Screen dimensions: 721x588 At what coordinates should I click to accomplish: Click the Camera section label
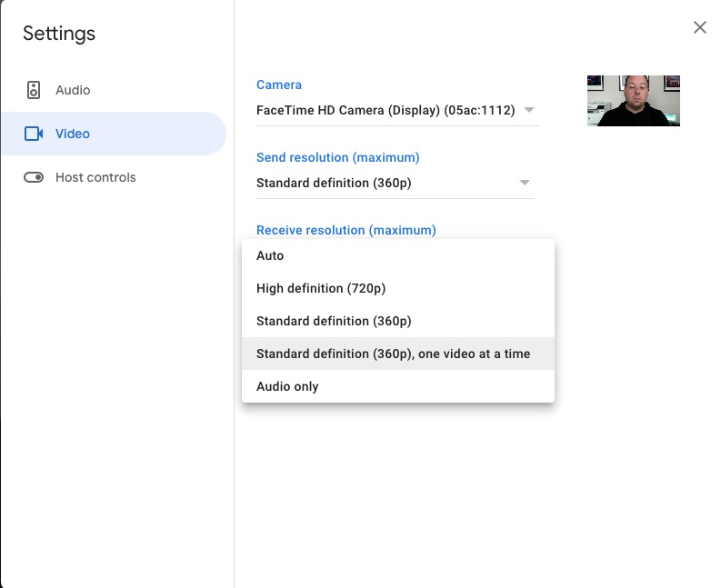click(279, 85)
